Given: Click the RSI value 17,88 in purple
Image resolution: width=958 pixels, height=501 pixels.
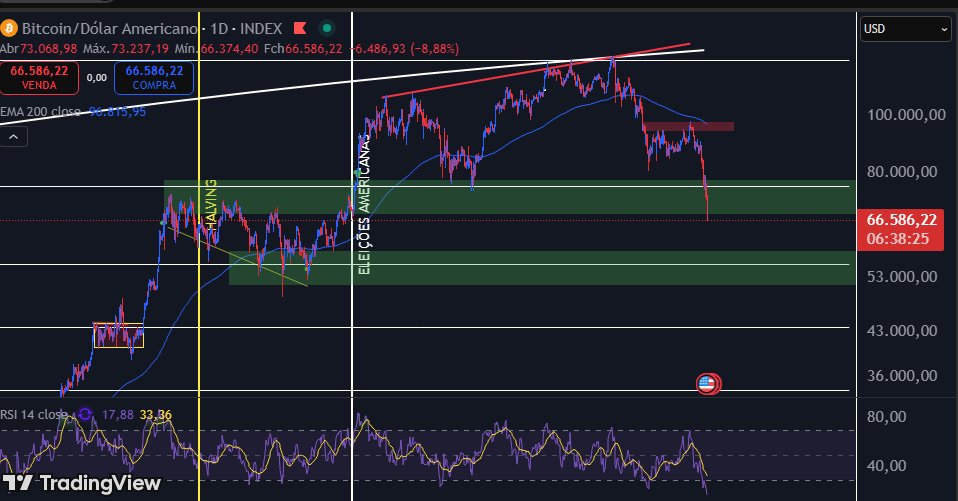Looking at the screenshot, I should pyautogui.click(x=117, y=415).
